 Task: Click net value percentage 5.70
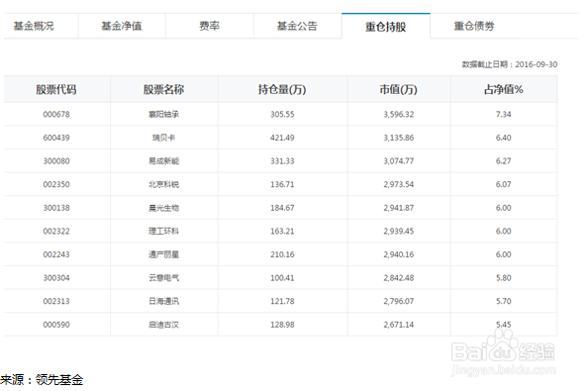pos(503,301)
